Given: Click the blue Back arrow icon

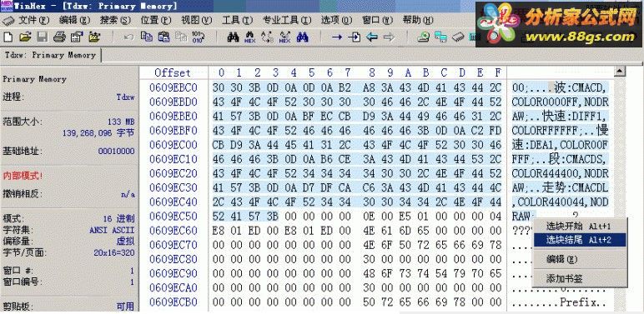Looking at the screenshot, I should [372, 37].
